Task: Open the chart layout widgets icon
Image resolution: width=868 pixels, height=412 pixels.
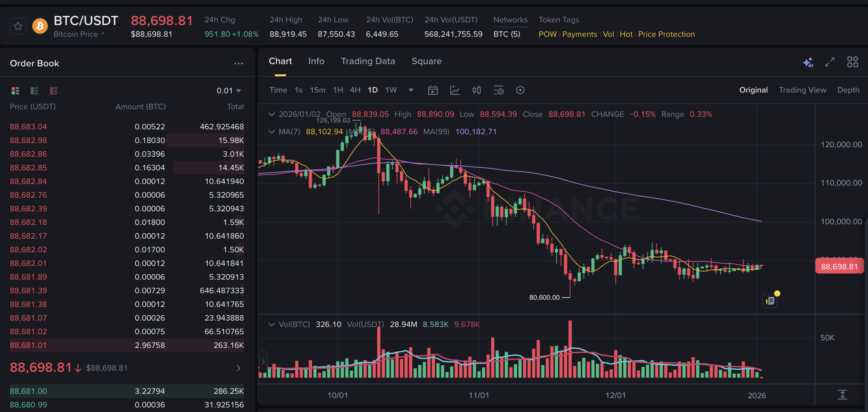Action: pyautogui.click(x=852, y=61)
